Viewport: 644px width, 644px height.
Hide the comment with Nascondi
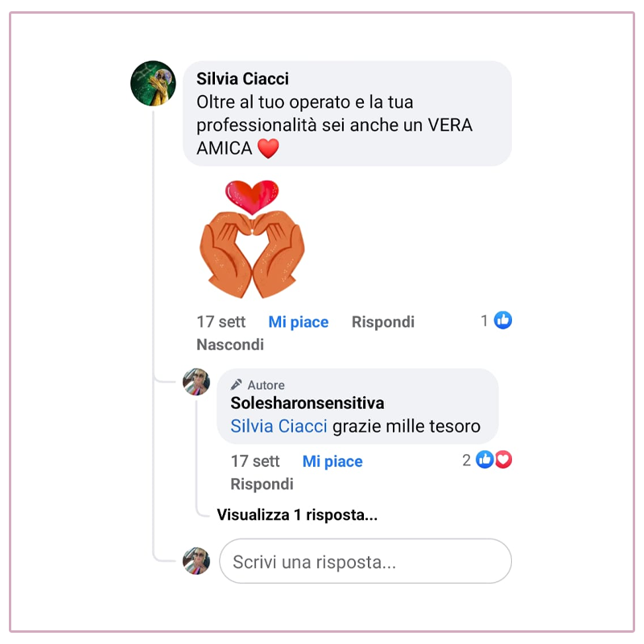(x=230, y=345)
